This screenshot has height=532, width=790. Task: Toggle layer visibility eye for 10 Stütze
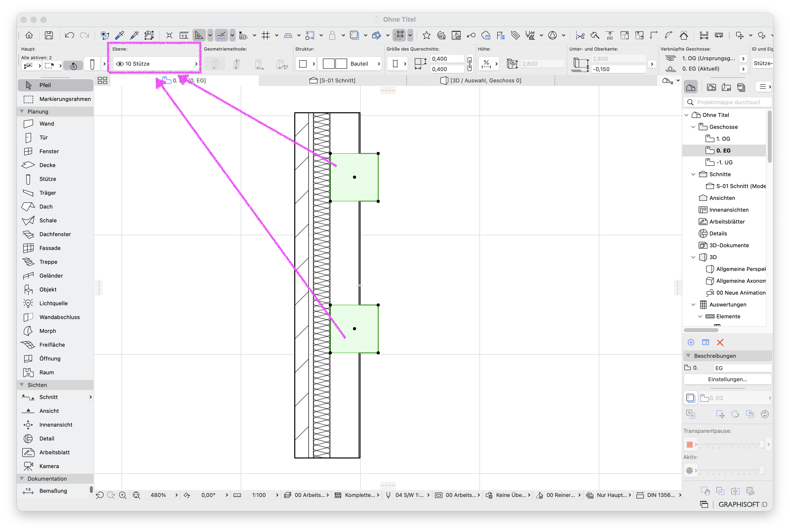[120, 64]
